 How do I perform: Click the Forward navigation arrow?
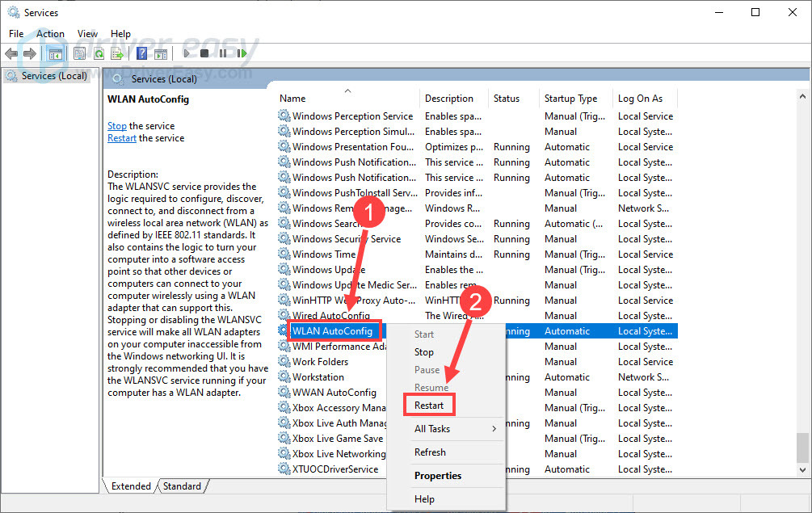(x=29, y=53)
